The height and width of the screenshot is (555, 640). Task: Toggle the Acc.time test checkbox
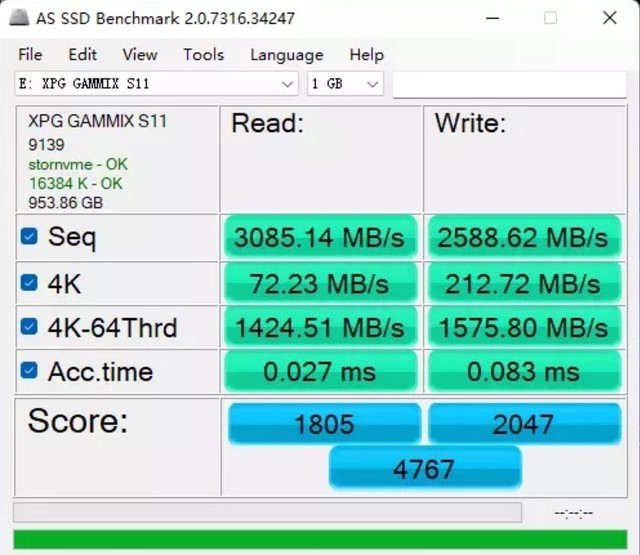(x=29, y=371)
